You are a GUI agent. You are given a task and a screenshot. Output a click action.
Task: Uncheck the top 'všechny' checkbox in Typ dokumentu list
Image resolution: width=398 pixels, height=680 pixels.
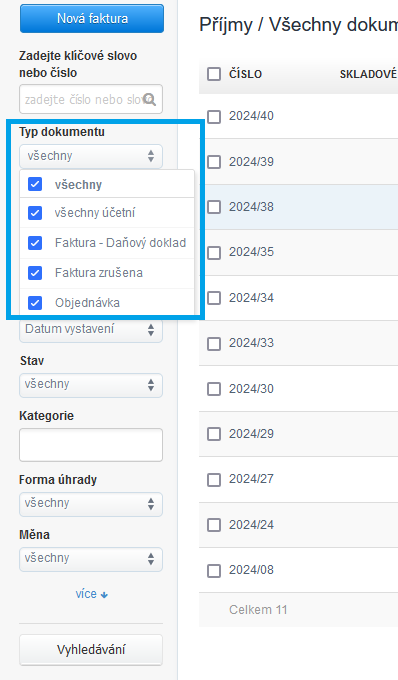35,184
